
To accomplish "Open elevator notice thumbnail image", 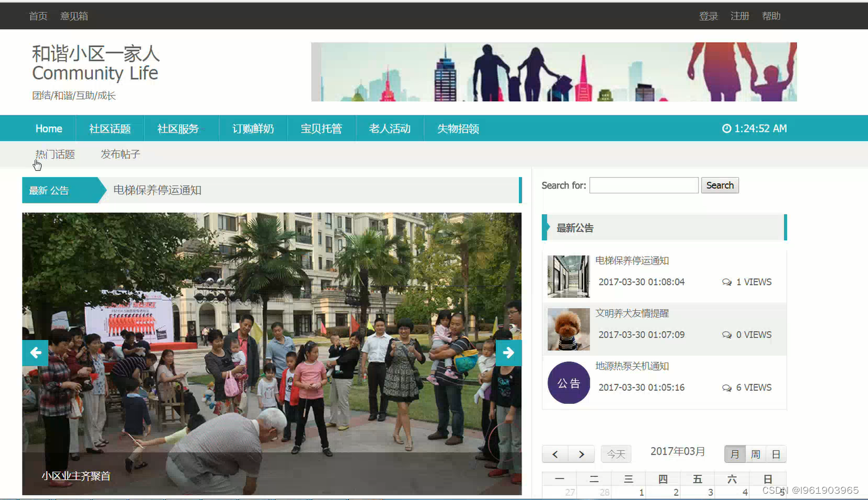I will click(x=569, y=276).
